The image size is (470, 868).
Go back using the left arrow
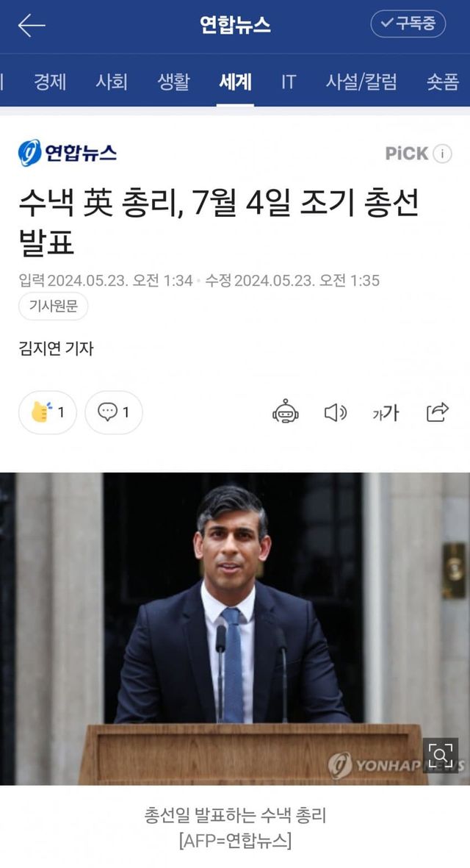pos(31,26)
